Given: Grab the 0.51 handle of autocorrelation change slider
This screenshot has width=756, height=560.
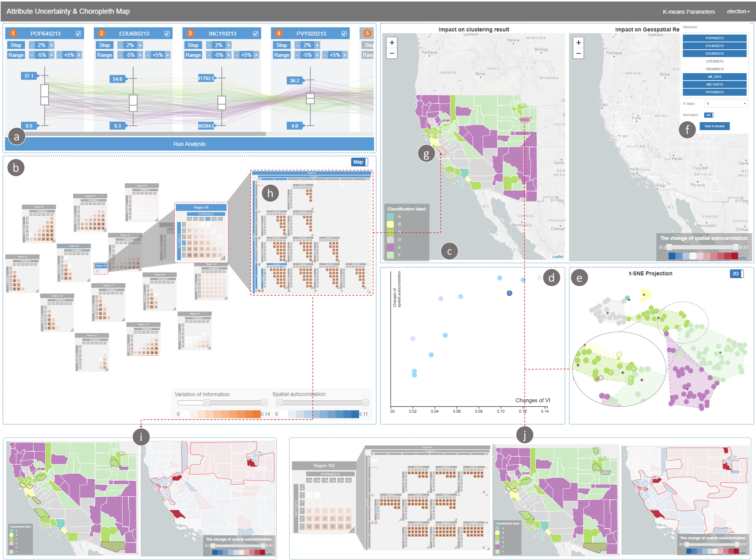Looking at the screenshot, I should click(x=735, y=247).
